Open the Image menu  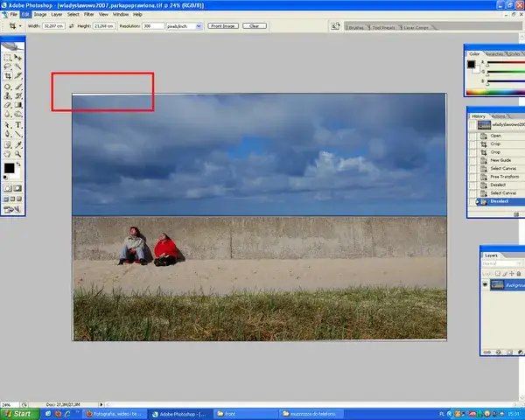(40, 14)
